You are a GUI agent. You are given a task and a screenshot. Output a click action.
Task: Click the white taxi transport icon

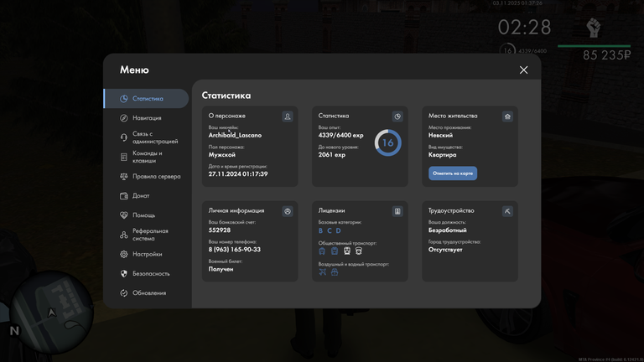tap(359, 251)
